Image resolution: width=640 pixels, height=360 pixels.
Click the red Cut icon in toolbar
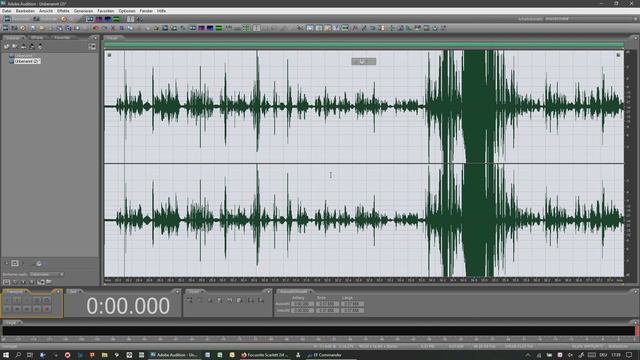point(113,28)
